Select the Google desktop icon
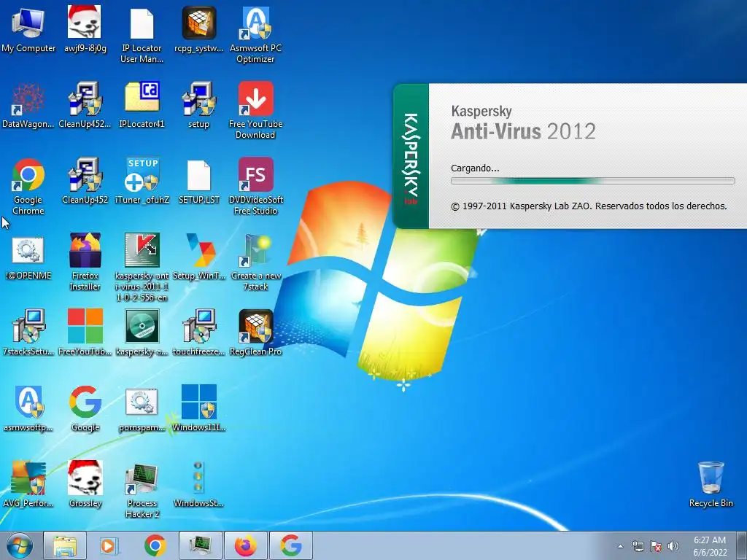This screenshot has width=747, height=560. [x=85, y=408]
